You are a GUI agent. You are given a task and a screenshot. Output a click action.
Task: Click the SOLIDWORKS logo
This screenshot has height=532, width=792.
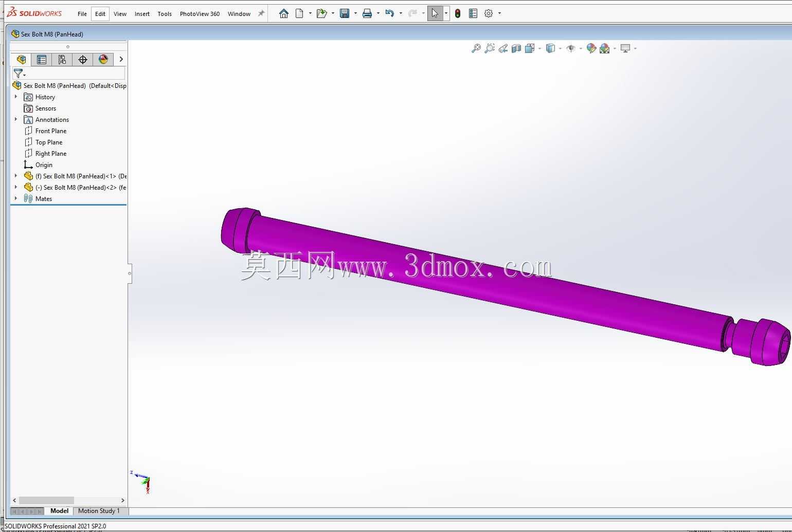[35, 13]
